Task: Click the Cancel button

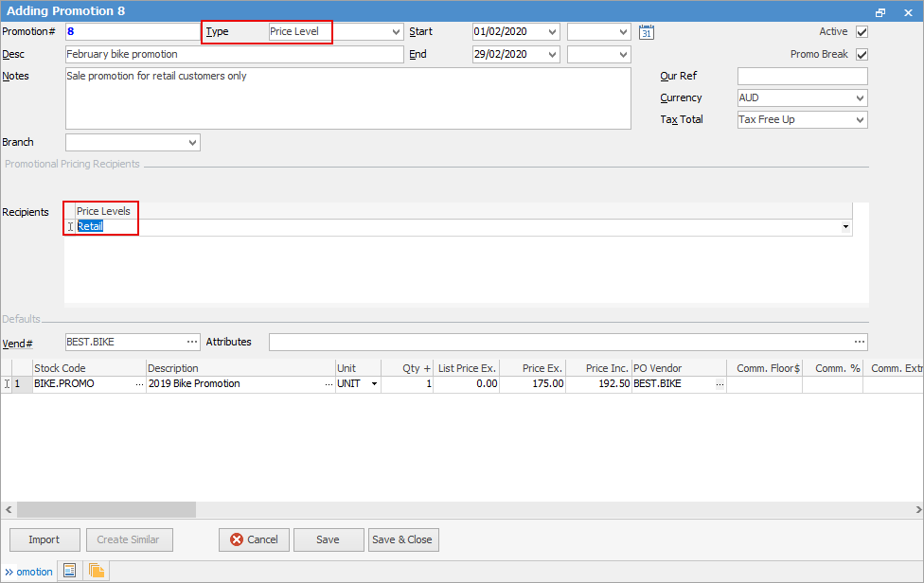Action: coord(253,539)
